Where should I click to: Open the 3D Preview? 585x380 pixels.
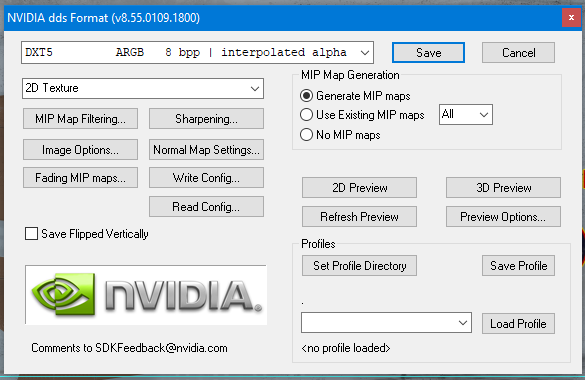503,188
